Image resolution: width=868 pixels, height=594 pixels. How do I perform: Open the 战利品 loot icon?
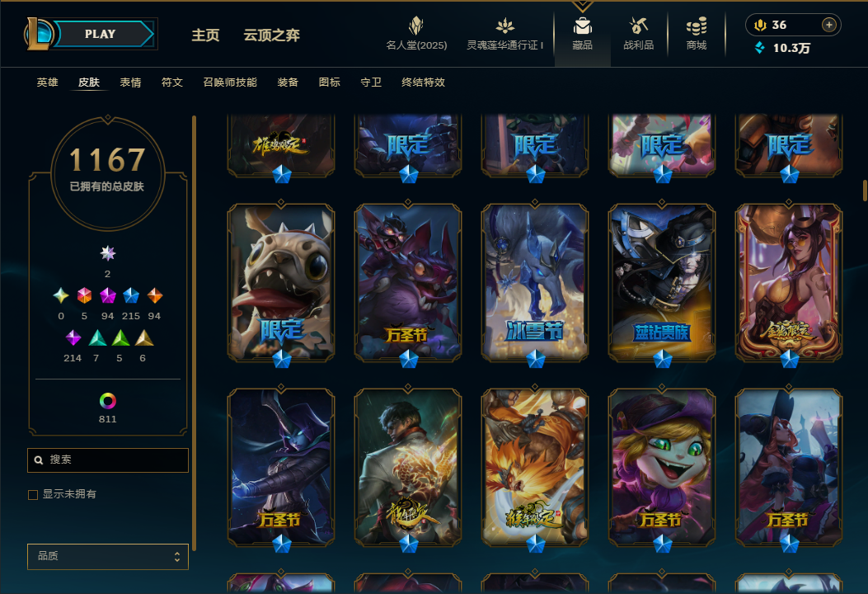pyautogui.click(x=638, y=26)
